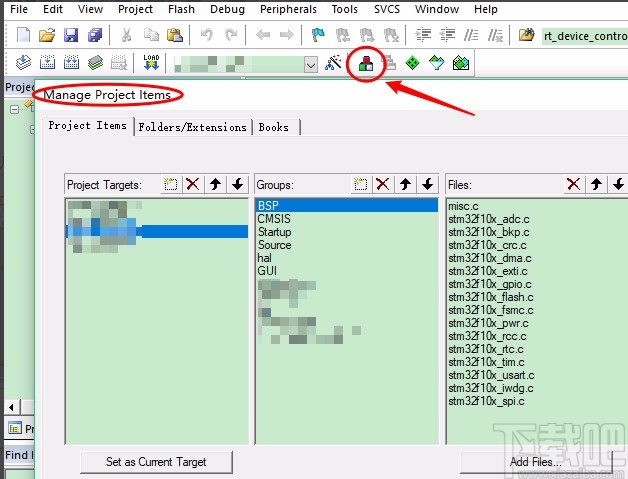Click the Add Files button
This screenshot has height=479, width=628.
click(x=536, y=462)
